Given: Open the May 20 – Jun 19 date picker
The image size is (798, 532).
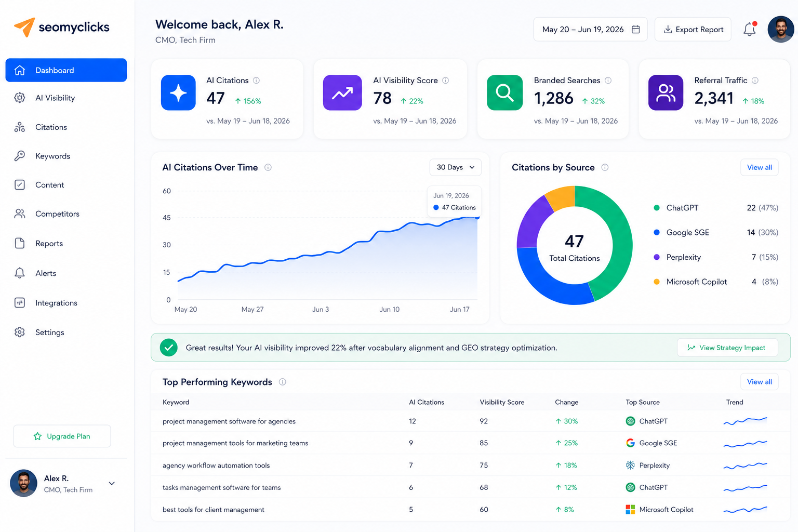Looking at the screenshot, I should [x=590, y=29].
